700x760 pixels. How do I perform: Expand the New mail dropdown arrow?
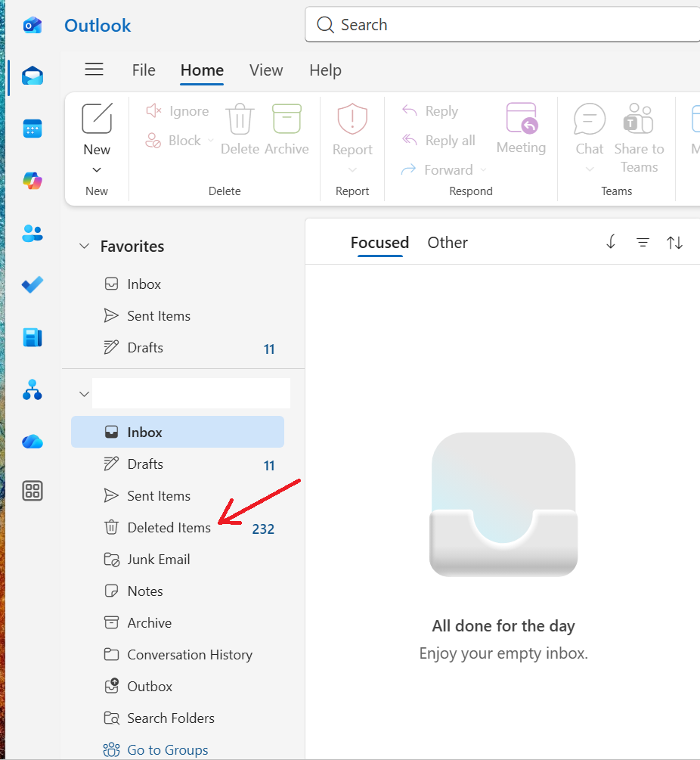97,169
